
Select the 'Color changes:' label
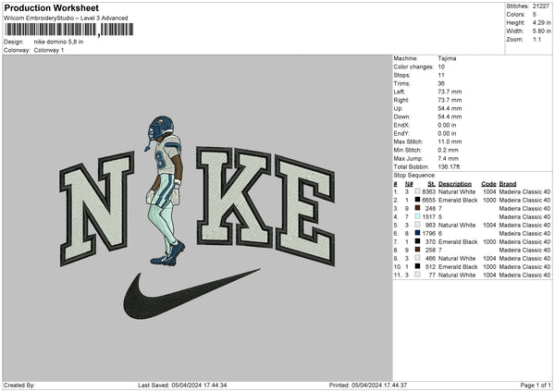(413, 67)
